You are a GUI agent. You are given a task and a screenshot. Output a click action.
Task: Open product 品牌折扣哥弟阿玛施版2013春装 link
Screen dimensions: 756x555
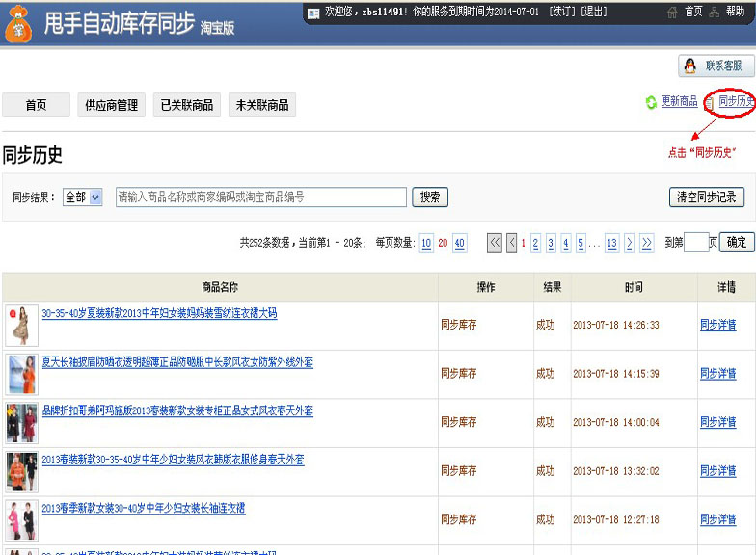click(177, 410)
